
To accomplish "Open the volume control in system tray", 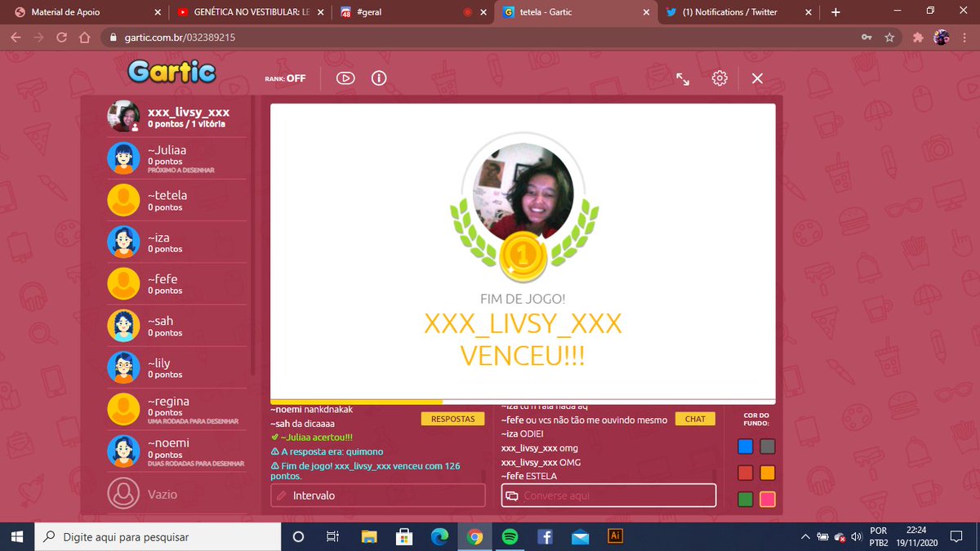I will click(x=856, y=537).
